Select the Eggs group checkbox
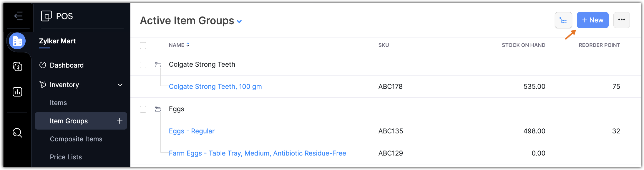The image size is (644, 170). click(x=143, y=109)
